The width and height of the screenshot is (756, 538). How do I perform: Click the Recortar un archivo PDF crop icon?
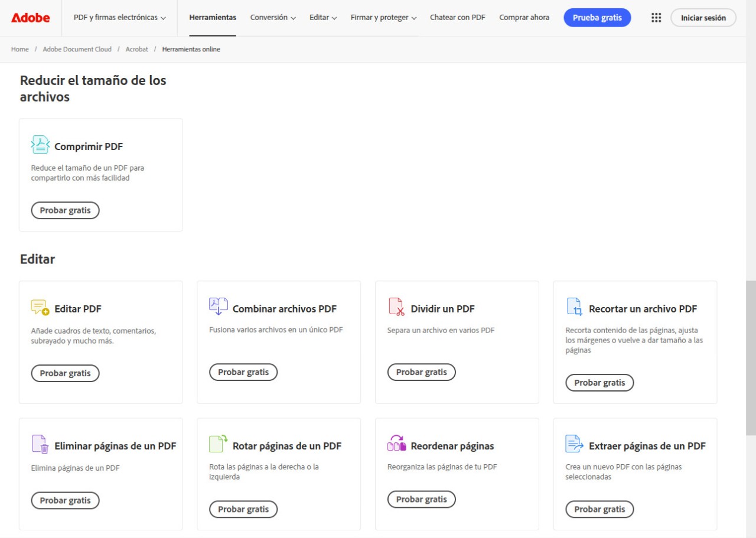coord(575,307)
